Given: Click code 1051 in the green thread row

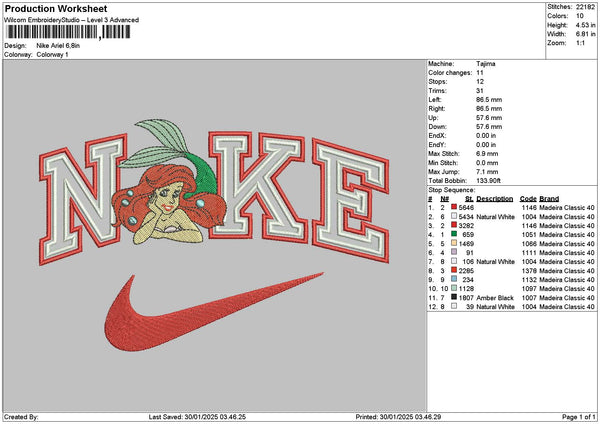Looking at the screenshot, I should pyautogui.click(x=529, y=235).
